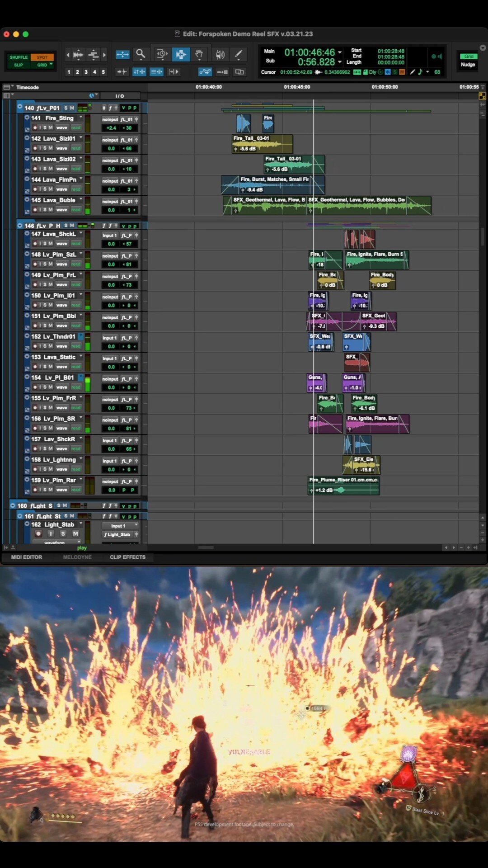Mute the 146 fLv P H folder track
This screenshot has width=488, height=868.
coord(72,225)
